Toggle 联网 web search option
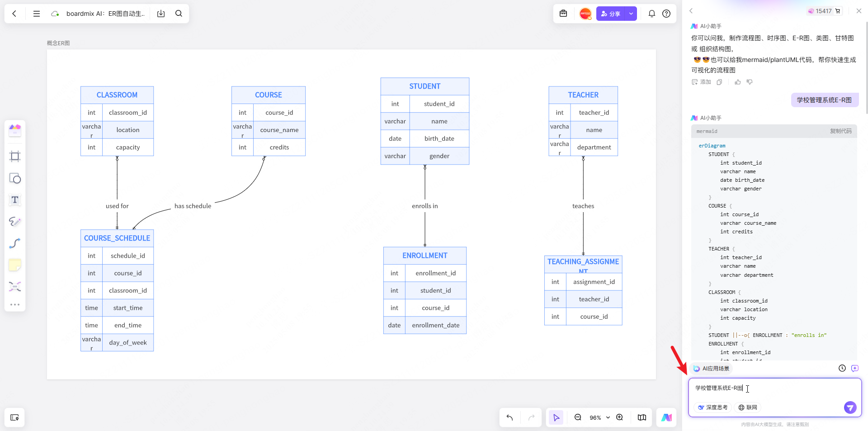Image resolution: width=868 pixels, height=431 pixels. tap(748, 407)
